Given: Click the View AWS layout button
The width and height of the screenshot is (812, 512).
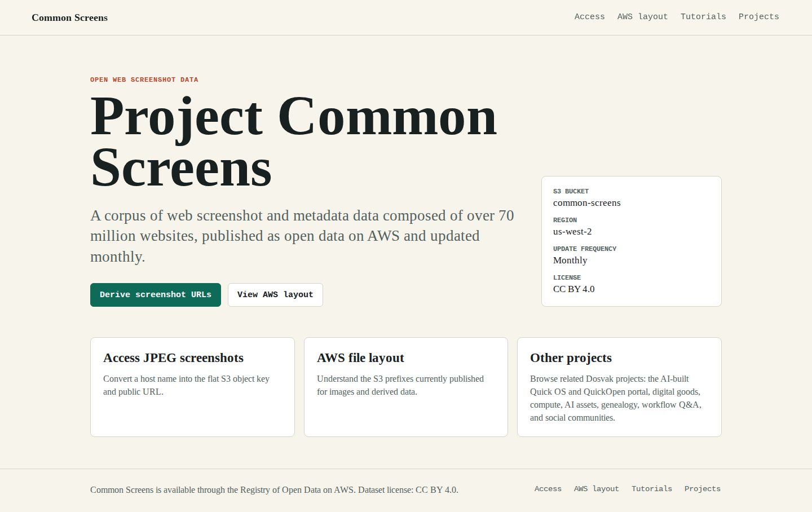Looking at the screenshot, I should 275,295.
